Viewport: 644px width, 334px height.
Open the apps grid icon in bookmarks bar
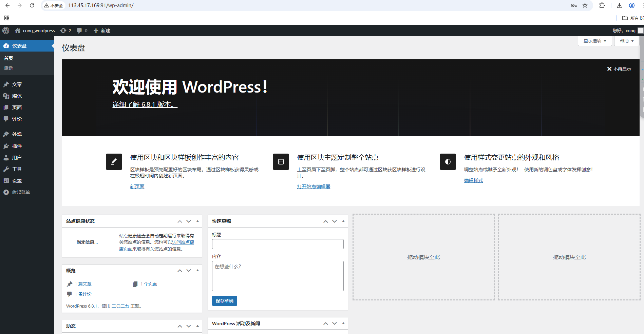click(7, 18)
